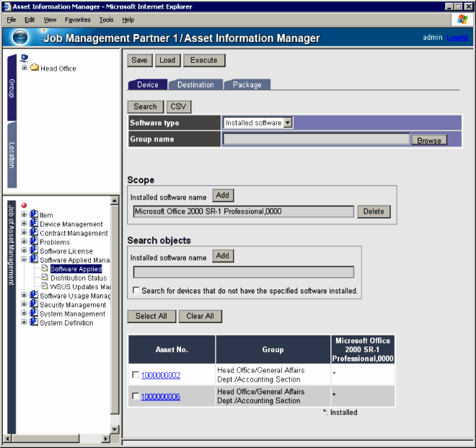Check the box for asset 1000000002
This screenshot has width=476, height=448.
(x=136, y=375)
